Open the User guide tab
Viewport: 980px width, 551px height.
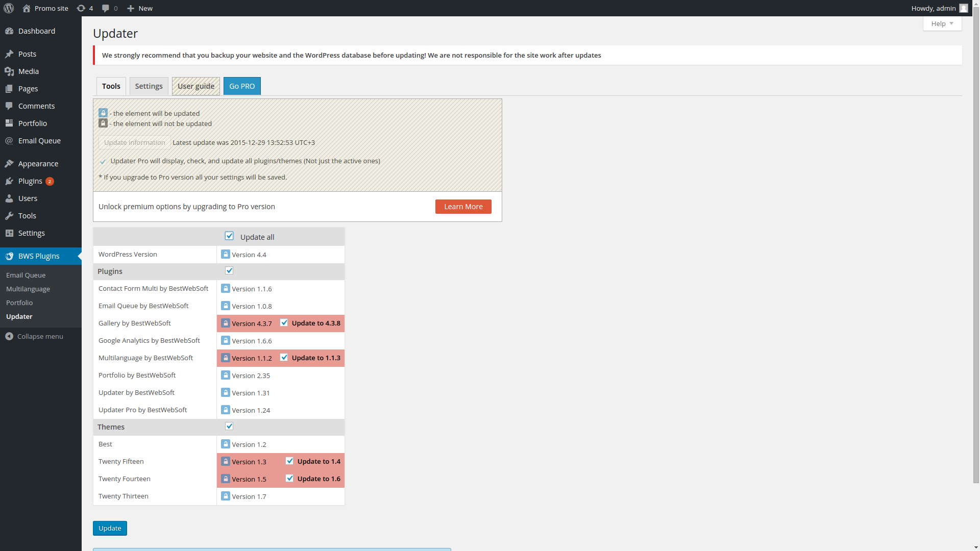coord(196,86)
